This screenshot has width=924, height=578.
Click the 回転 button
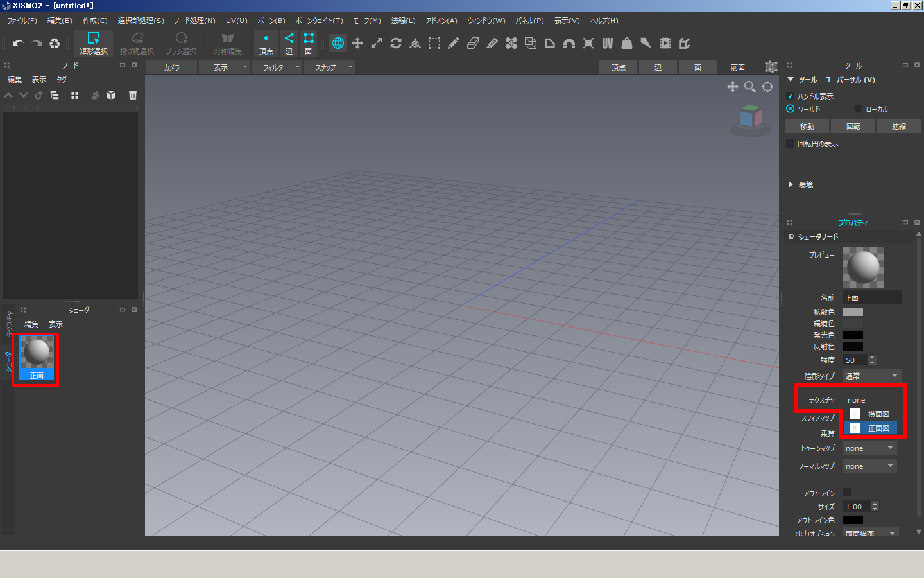[853, 127]
